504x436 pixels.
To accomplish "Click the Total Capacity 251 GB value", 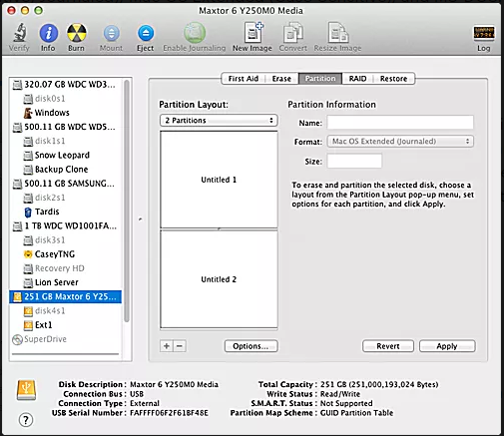I will 379,384.
